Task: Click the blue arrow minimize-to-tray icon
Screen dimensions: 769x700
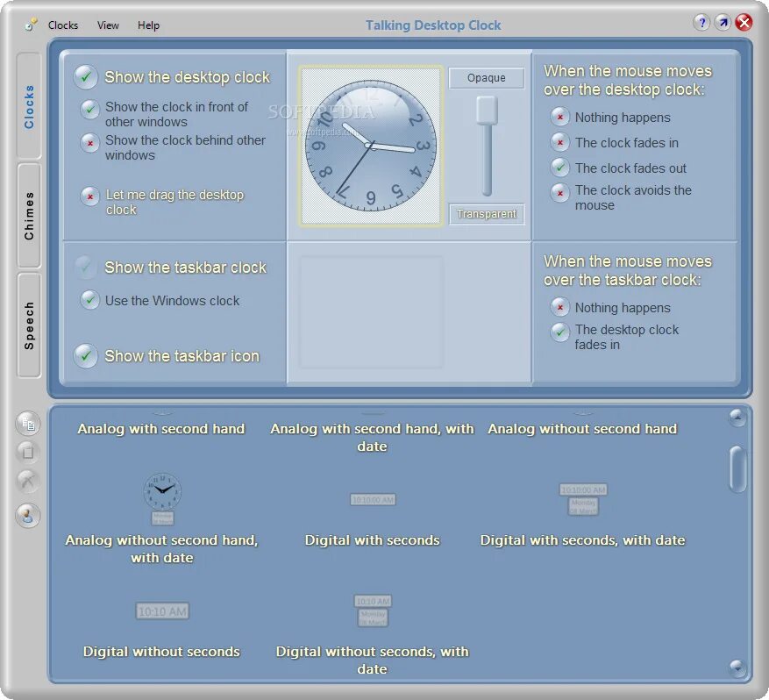Action: [723, 22]
